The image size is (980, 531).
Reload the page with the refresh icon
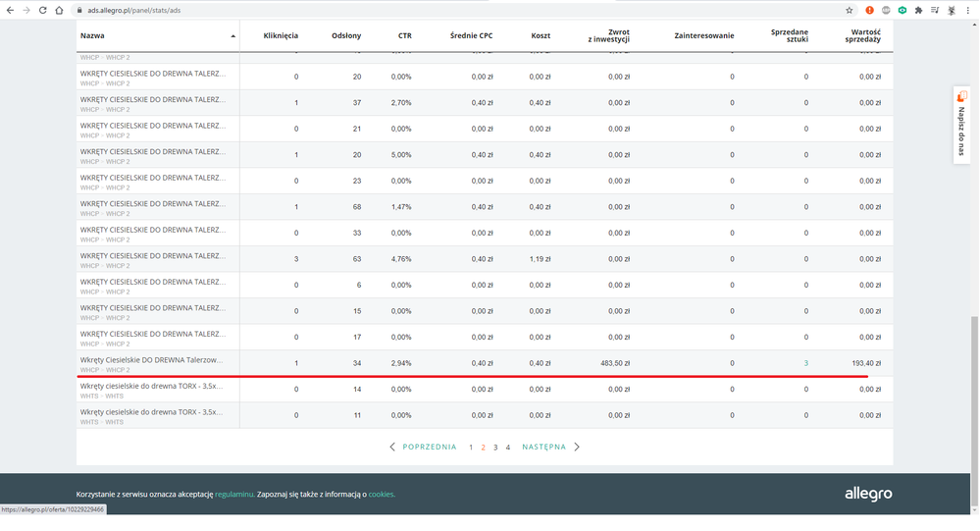tap(42, 10)
